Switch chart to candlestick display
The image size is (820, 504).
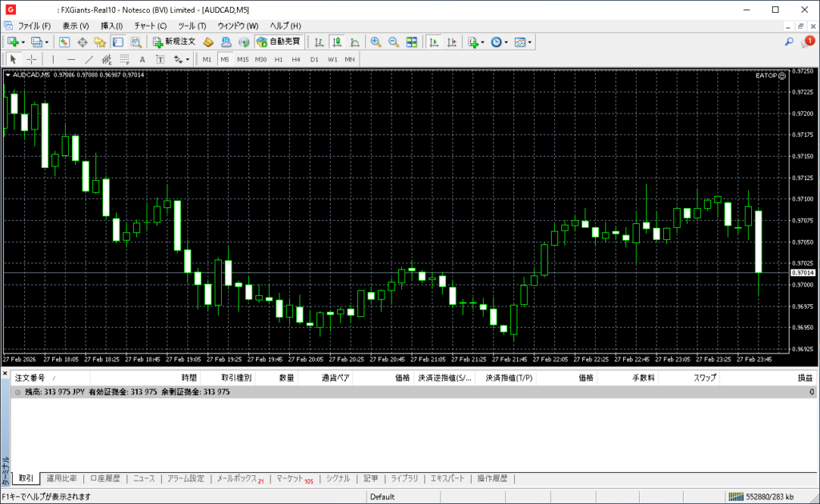[337, 42]
